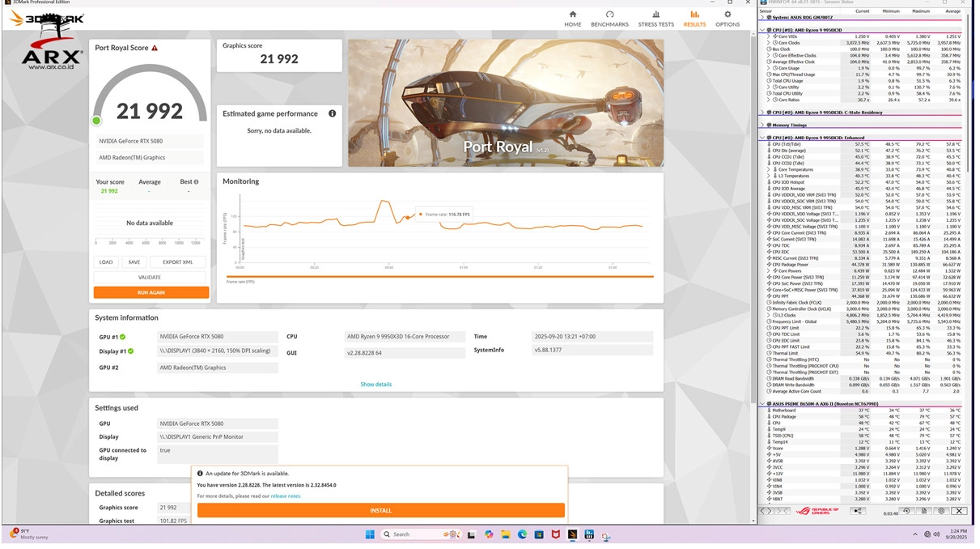Screen dimensions: 980x549
Task: Click the Average column header in HWiNFO
Action: (x=953, y=11)
